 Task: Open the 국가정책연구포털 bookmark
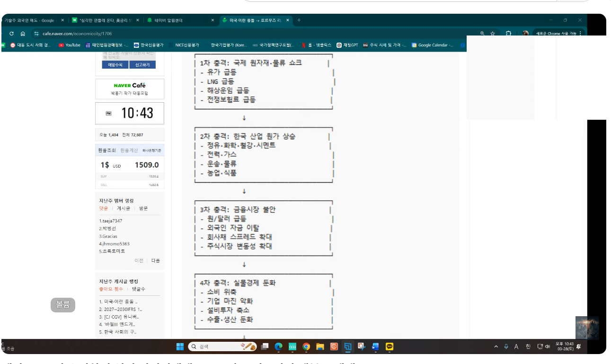point(273,45)
